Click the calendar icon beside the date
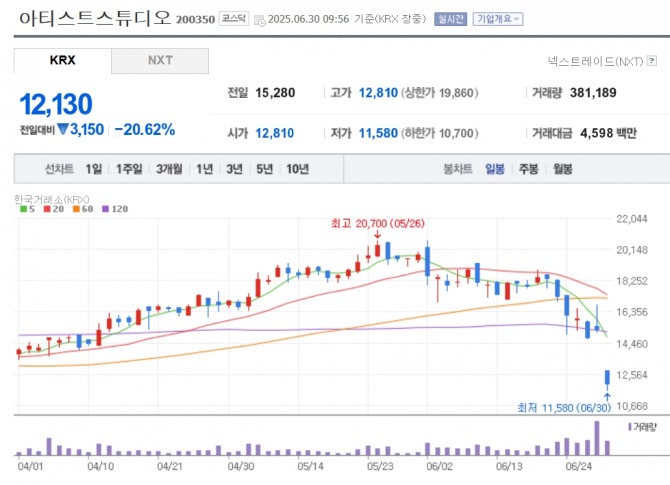This screenshot has width=670, height=485. click(261, 20)
